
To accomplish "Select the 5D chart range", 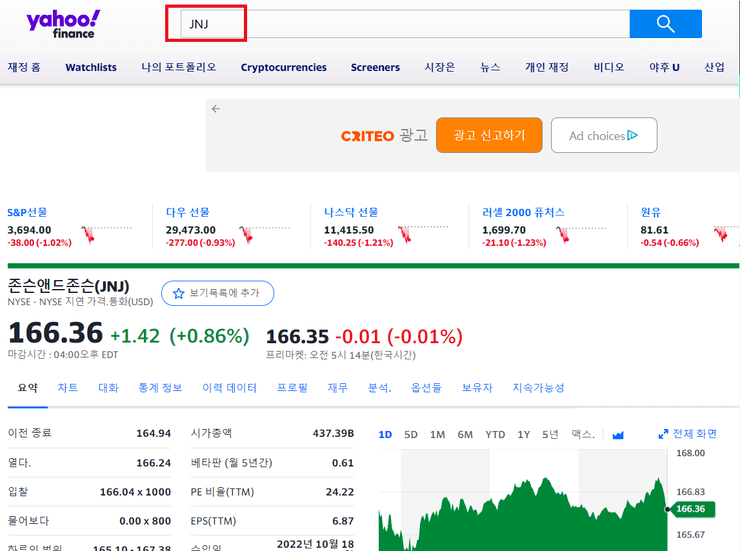I will (x=411, y=434).
